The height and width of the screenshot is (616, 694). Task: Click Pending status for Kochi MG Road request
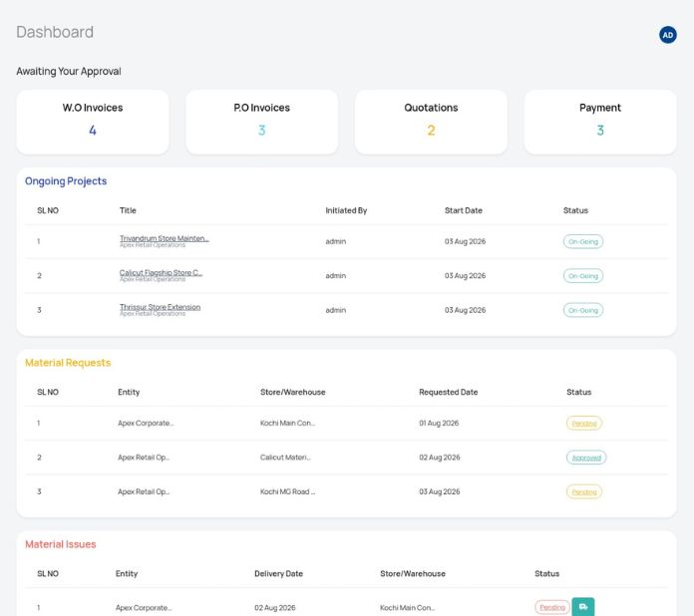tap(583, 491)
